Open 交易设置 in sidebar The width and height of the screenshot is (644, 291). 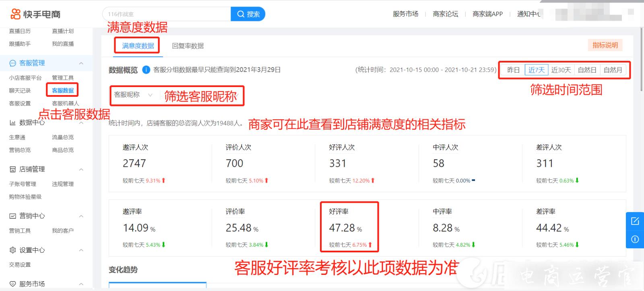click(x=20, y=265)
